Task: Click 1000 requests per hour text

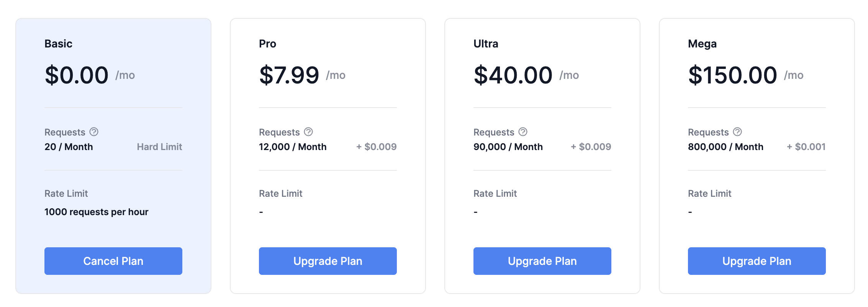Action: pyautogui.click(x=97, y=212)
